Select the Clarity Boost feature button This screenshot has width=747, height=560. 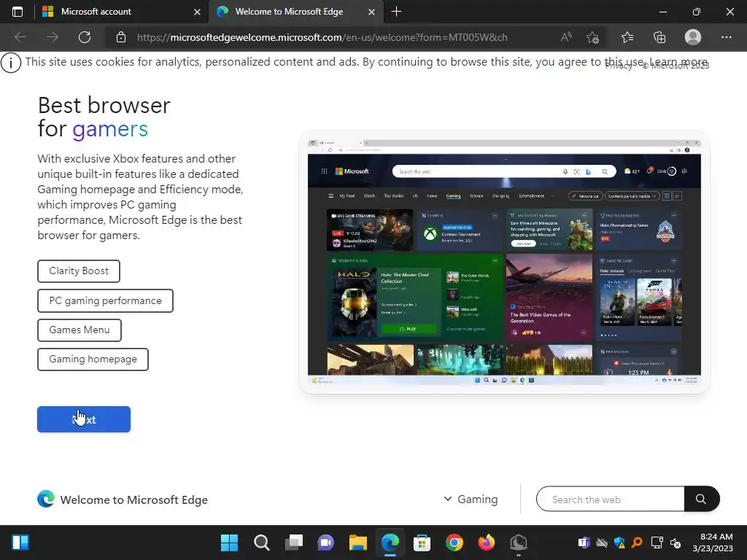coord(79,271)
